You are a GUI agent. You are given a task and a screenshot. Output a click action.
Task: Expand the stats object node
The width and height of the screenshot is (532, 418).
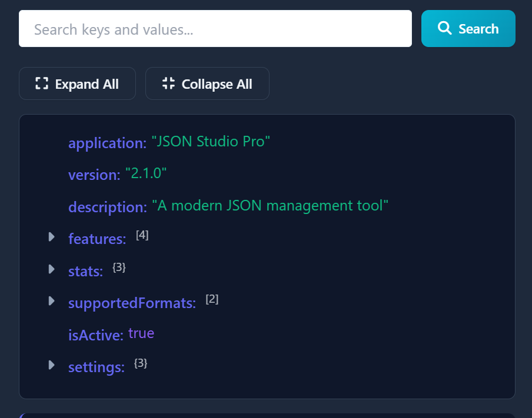[x=52, y=269]
